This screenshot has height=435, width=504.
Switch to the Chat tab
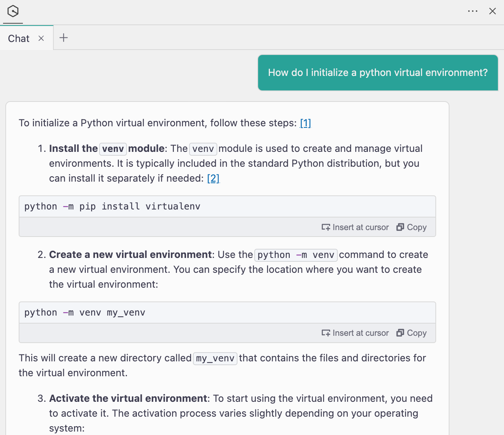point(19,39)
